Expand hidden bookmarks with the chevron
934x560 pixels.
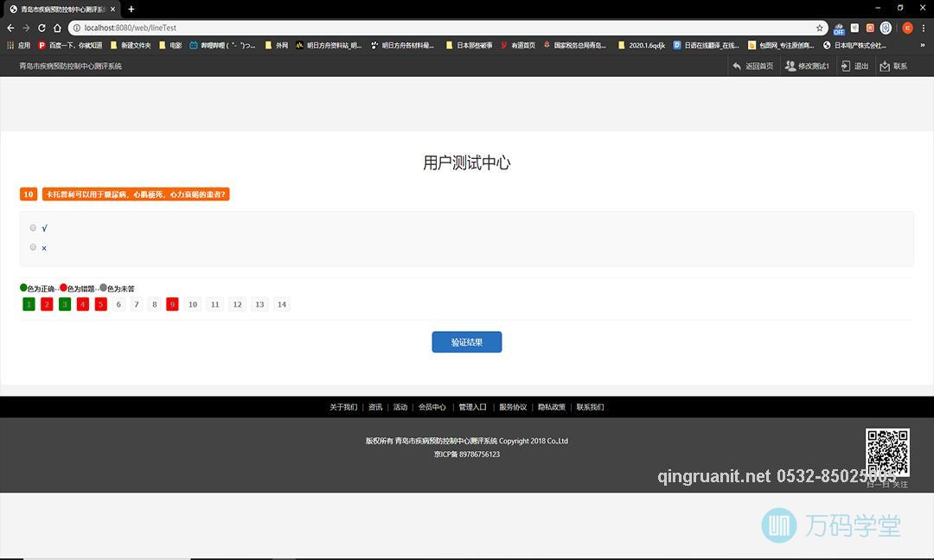(922, 44)
